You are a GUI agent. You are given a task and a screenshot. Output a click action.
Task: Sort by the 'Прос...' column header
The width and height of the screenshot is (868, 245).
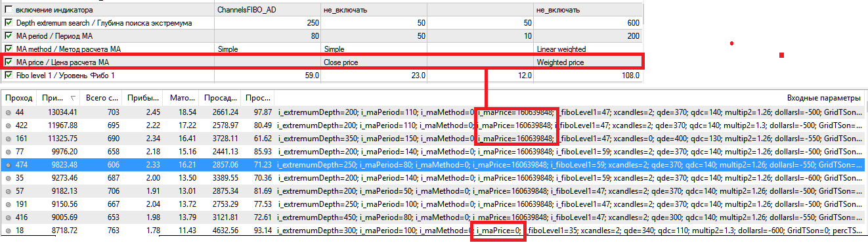coord(258,97)
